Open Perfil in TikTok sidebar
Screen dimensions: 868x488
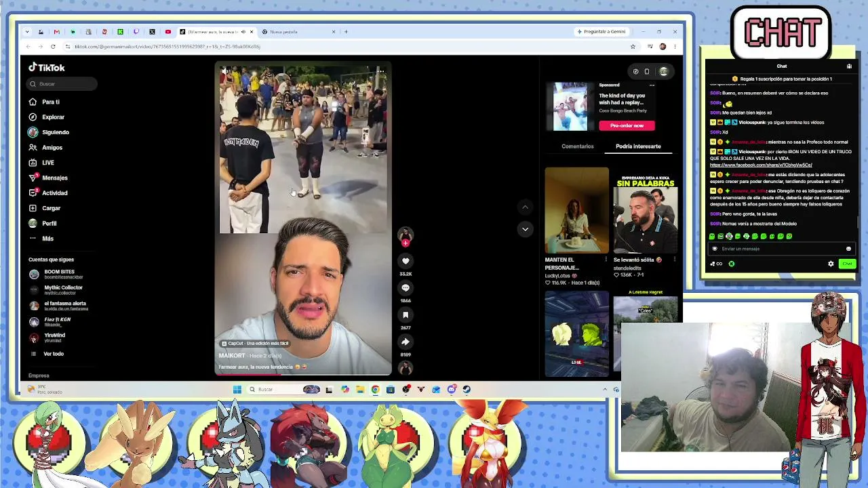pyautogui.click(x=43, y=223)
